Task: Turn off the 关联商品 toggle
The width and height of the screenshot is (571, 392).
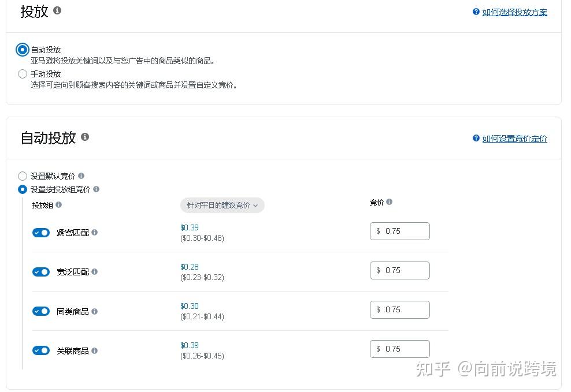Action: click(41, 350)
